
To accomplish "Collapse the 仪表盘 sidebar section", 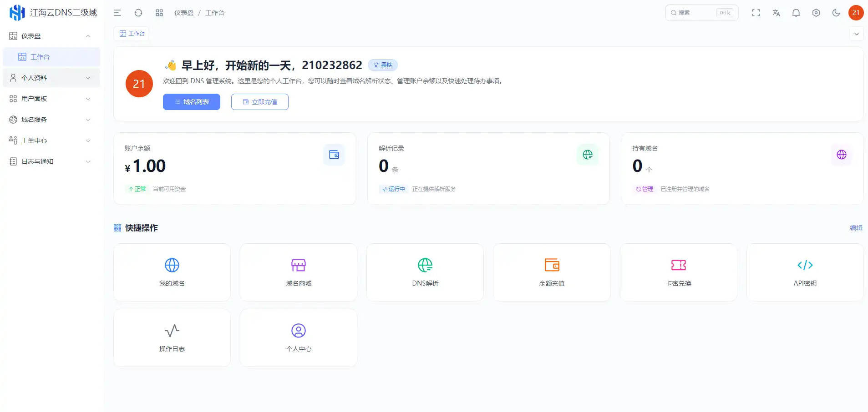I will 51,35.
